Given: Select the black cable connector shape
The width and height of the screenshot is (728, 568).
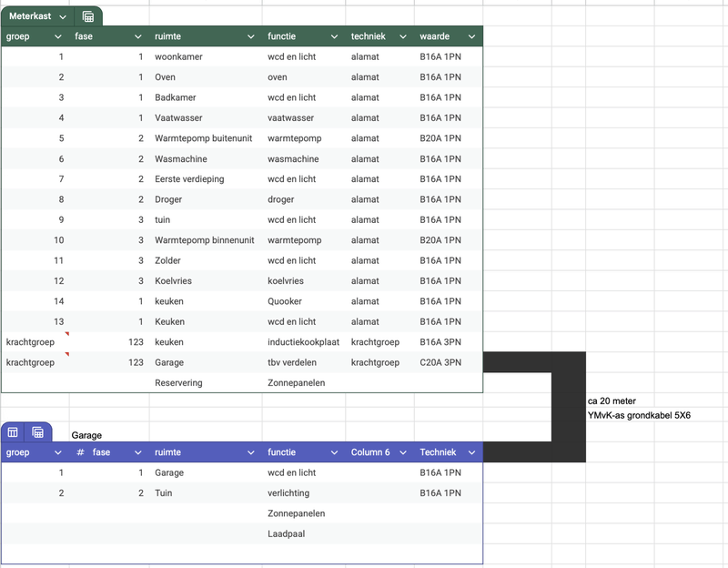Looking at the screenshot, I should (569, 364).
